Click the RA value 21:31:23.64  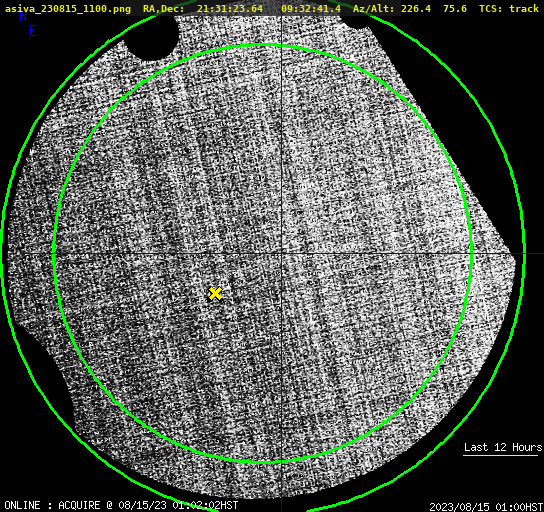(230, 8)
